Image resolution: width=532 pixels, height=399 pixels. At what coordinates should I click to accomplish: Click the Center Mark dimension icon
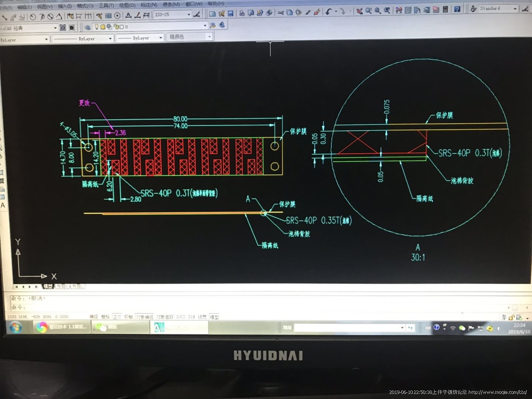point(117,16)
